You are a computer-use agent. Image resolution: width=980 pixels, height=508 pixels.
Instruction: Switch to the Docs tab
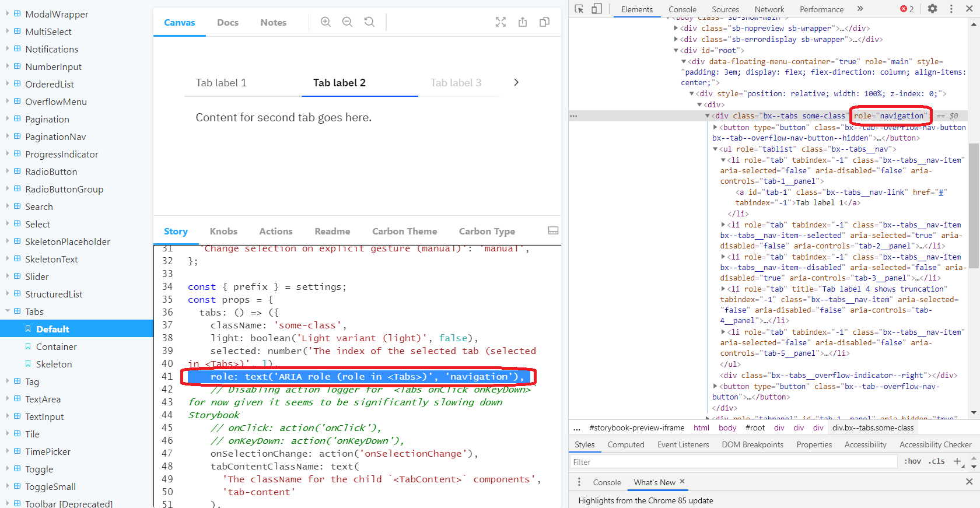tap(228, 22)
